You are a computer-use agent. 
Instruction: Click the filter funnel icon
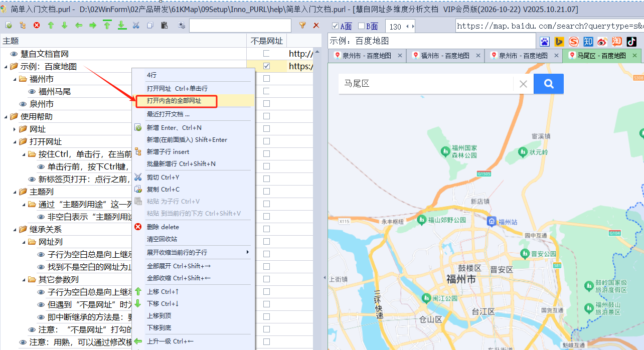(302, 26)
